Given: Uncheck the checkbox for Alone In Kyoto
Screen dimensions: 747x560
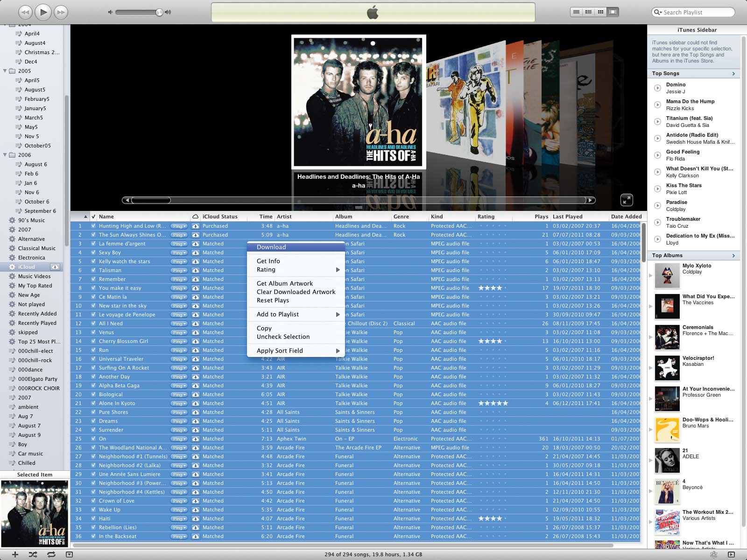Looking at the screenshot, I should click(93, 403).
